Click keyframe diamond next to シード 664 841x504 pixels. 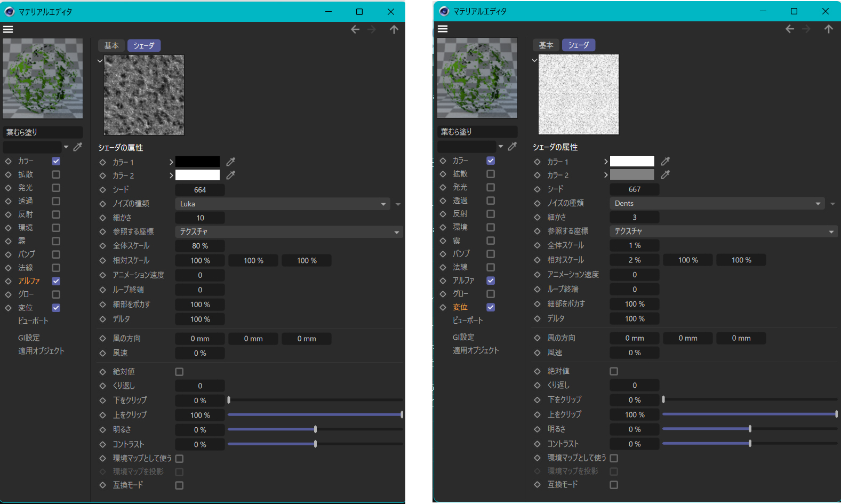point(103,189)
